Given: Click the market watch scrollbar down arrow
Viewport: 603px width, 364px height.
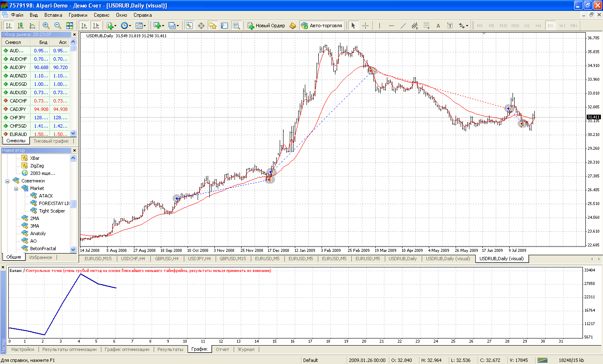Looking at the screenshot, I should (73, 133).
